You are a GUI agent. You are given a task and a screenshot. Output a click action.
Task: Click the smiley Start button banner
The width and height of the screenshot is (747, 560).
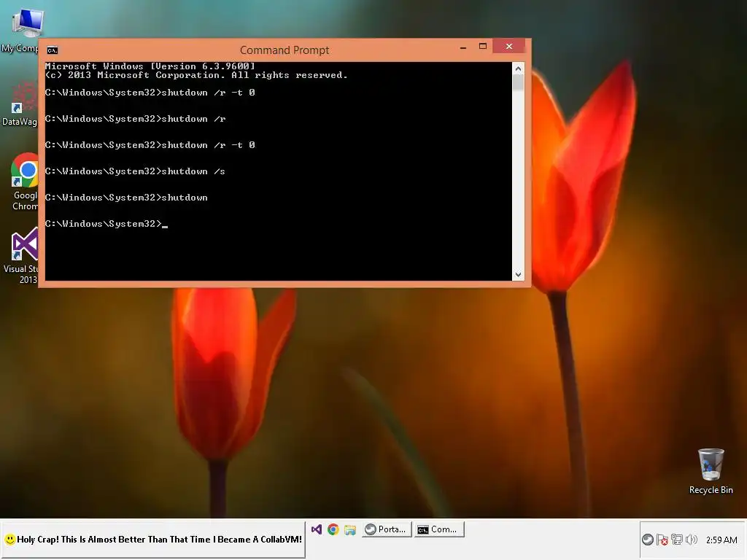click(153, 540)
